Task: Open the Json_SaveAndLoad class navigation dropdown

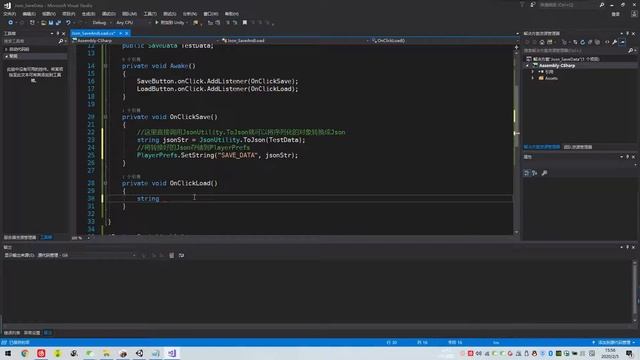Action: pyautogui.click(x=295, y=41)
